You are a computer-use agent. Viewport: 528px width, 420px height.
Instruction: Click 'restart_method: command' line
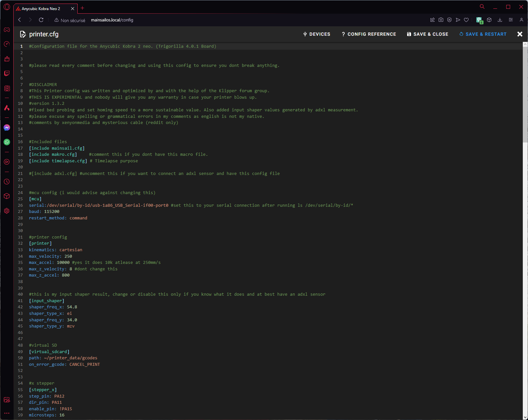click(x=58, y=218)
